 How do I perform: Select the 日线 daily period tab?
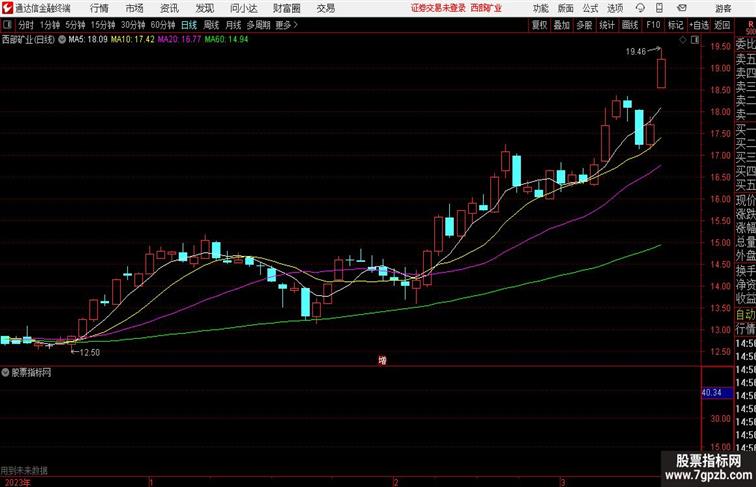click(189, 25)
